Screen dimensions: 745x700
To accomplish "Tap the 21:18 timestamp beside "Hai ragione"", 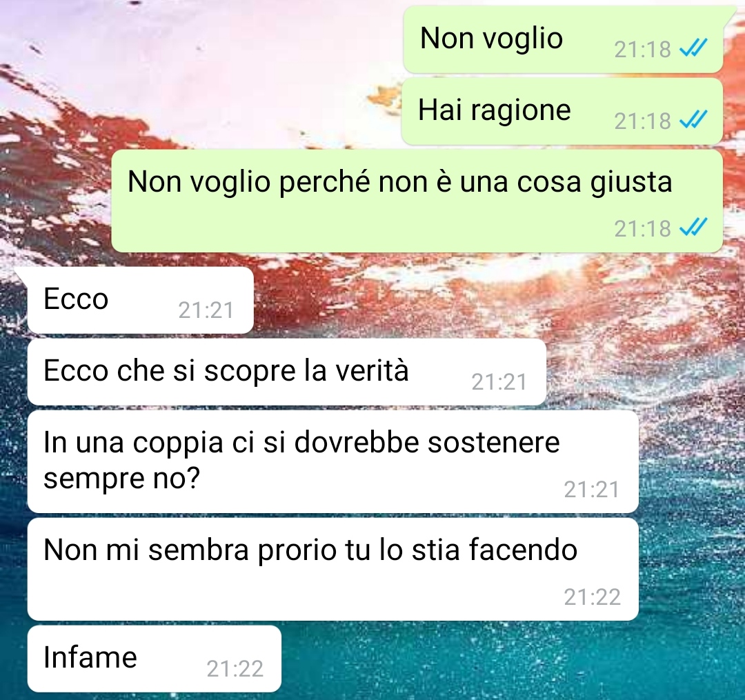I will pyautogui.click(x=642, y=121).
